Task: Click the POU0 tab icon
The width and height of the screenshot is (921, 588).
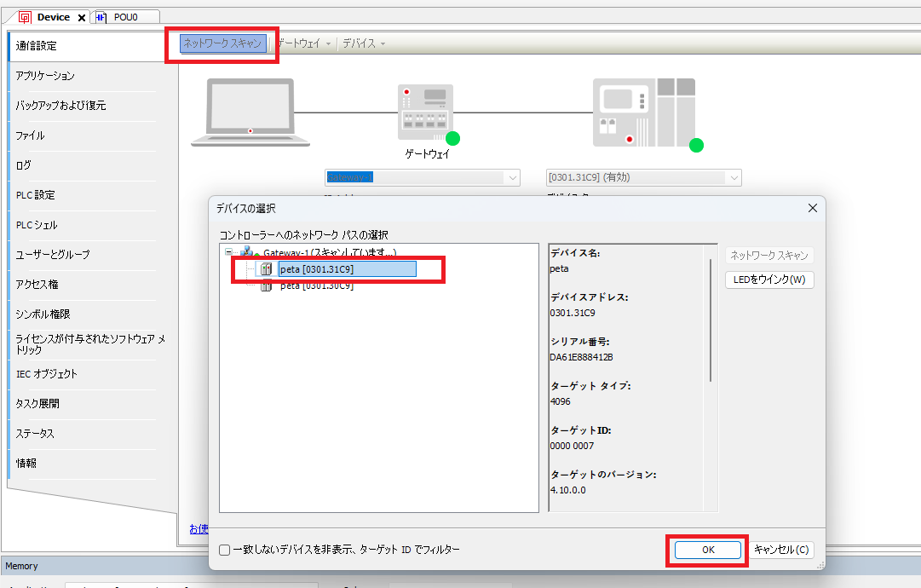Action: point(101,17)
